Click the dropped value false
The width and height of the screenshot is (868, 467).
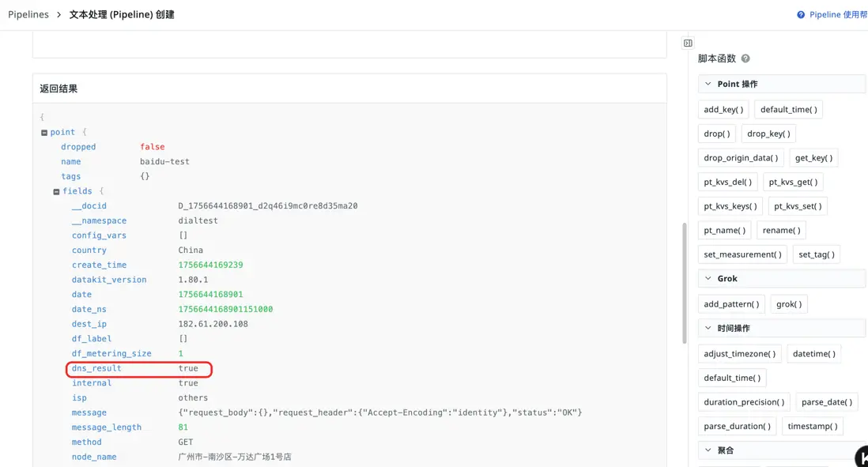click(x=153, y=147)
